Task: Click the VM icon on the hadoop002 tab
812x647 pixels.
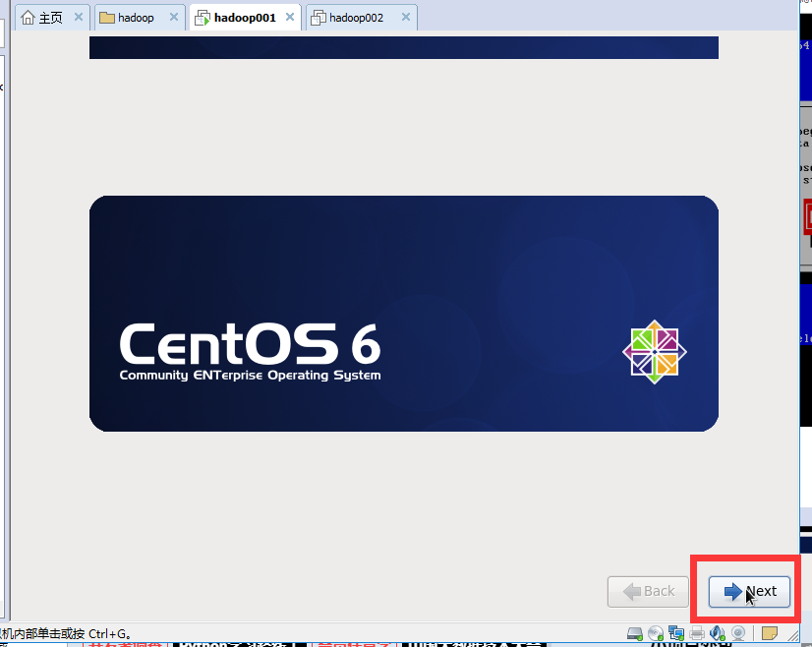Action: click(x=318, y=18)
